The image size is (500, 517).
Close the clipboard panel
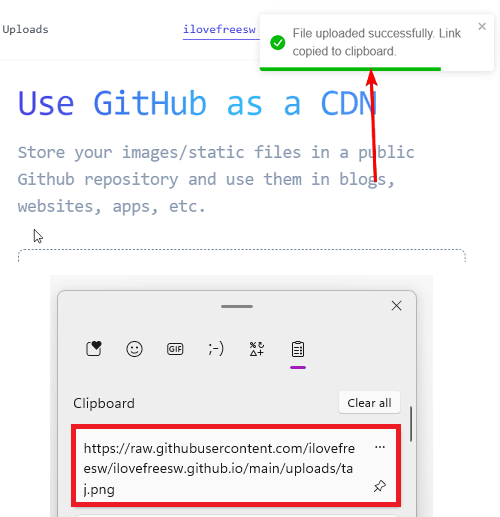point(396,305)
